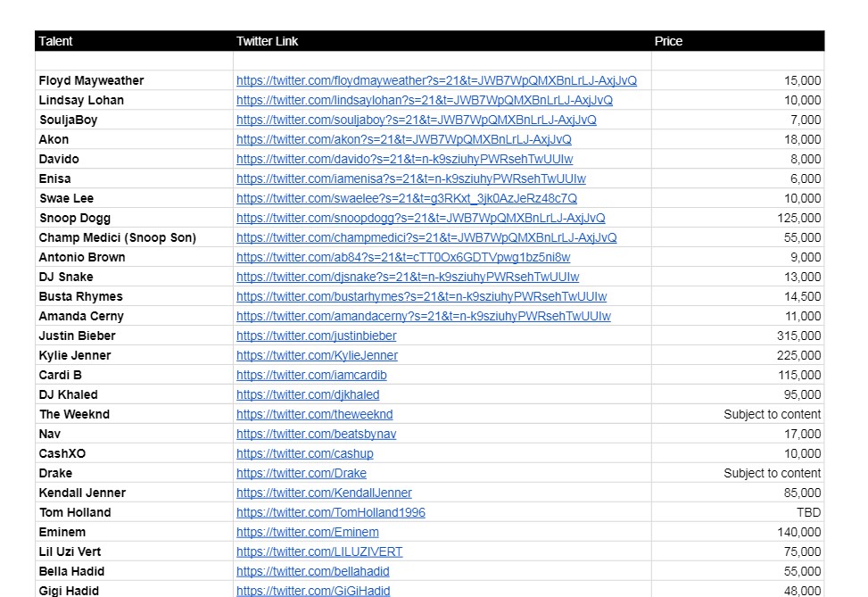Select Drake's Subject to content cell

pos(738,474)
